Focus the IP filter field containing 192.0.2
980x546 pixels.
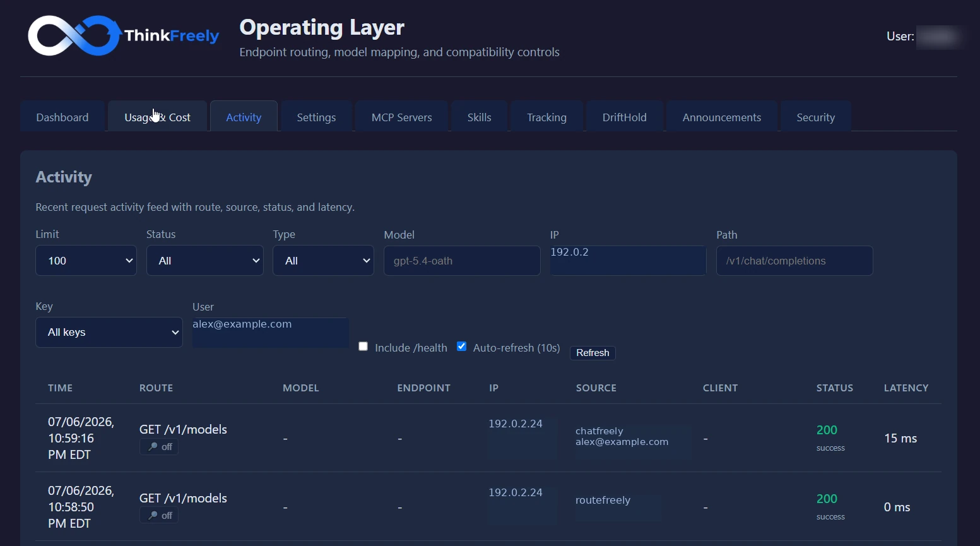pos(628,261)
